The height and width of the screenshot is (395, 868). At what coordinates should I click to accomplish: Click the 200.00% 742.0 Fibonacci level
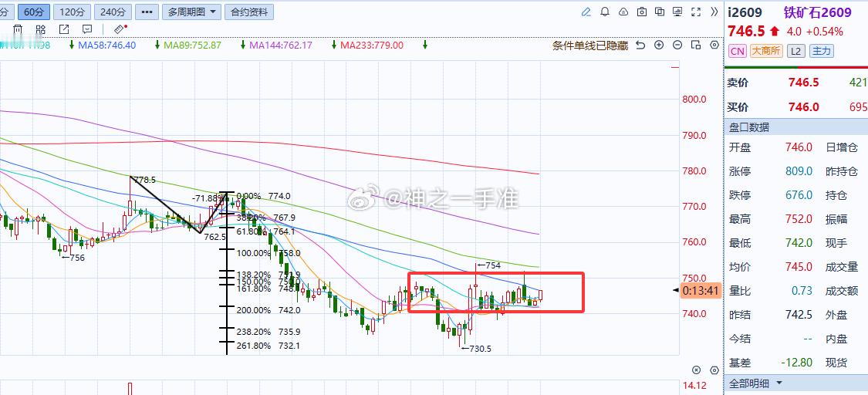(268, 310)
